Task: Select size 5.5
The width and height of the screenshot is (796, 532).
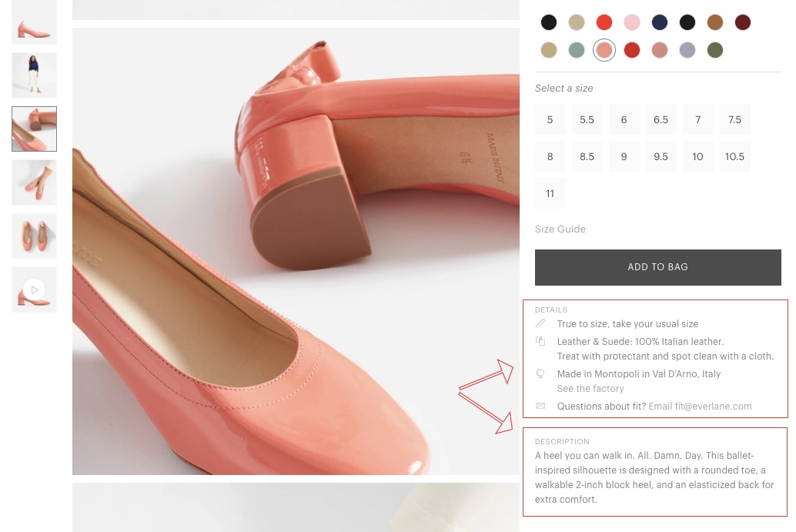Action: (587, 119)
